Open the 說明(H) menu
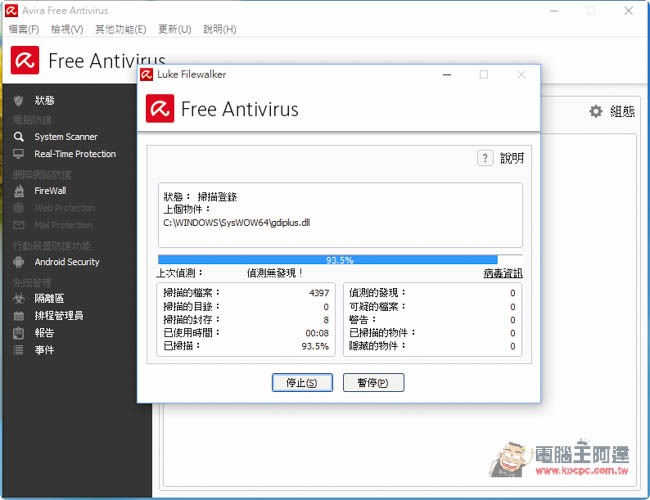Viewport: 650px width, 500px height. tap(220, 29)
